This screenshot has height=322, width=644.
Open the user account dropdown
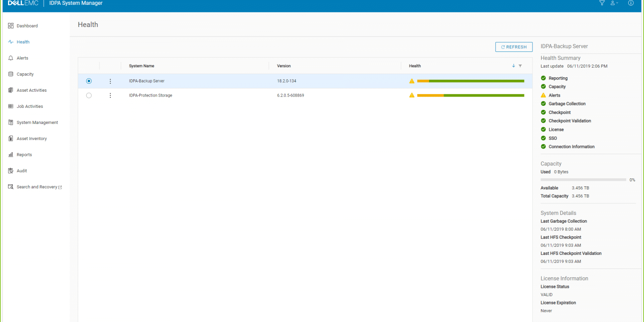click(614, 3)
